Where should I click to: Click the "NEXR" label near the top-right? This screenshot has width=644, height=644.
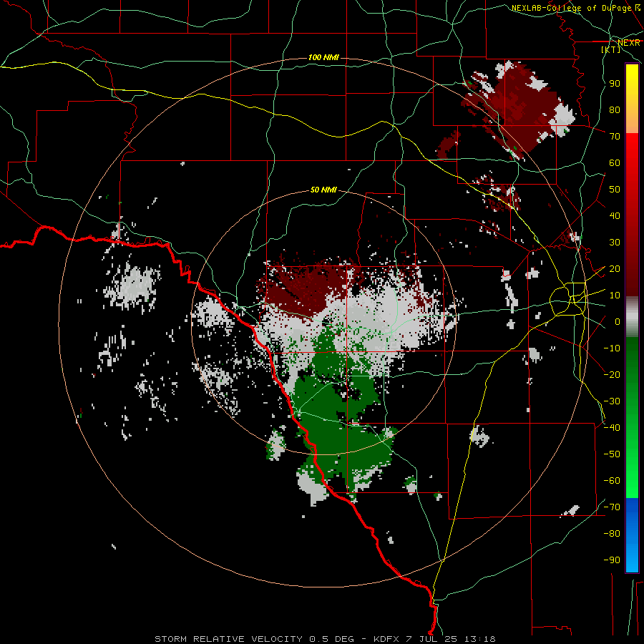629,43
